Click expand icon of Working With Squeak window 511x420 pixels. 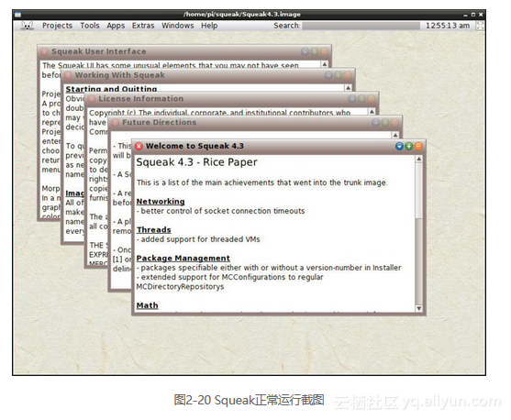338,75
